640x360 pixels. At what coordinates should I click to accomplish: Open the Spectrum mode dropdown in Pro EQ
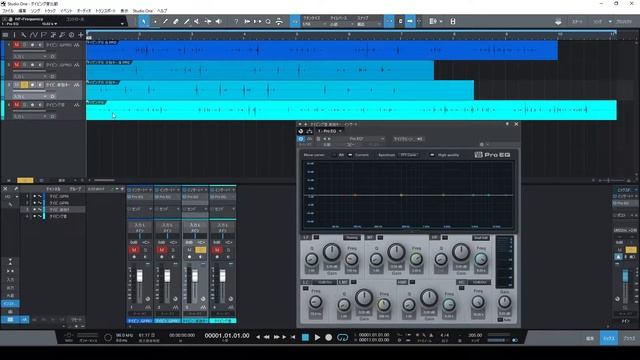point(409,155)
